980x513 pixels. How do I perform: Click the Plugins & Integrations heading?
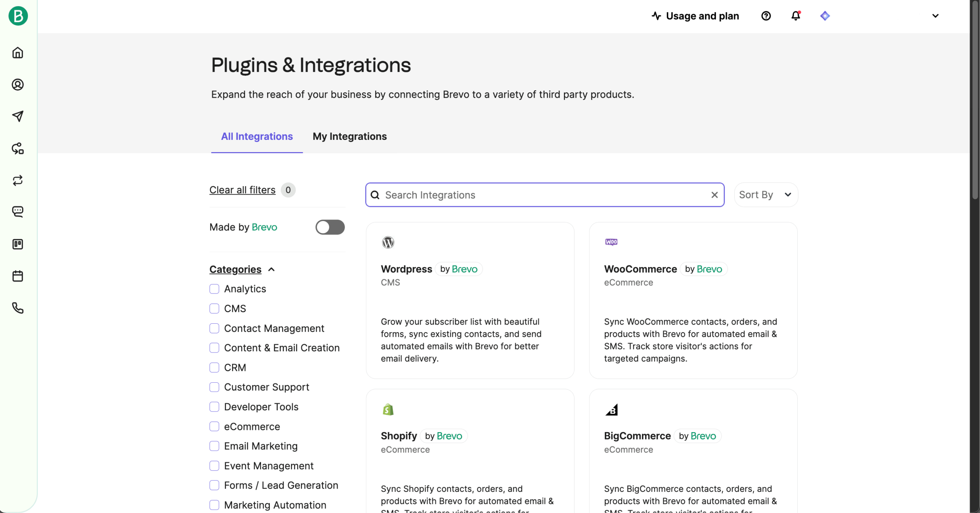311,65
